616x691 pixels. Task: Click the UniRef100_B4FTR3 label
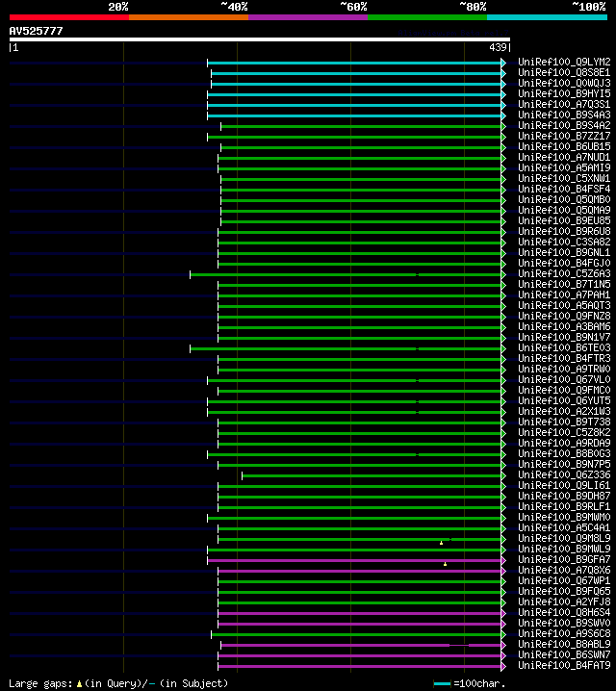click(x=564, y=358)
